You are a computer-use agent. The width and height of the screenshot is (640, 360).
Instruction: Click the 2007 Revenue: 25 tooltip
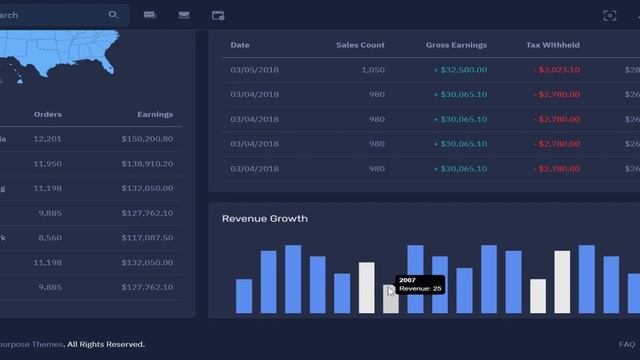[x=420, y=284]
